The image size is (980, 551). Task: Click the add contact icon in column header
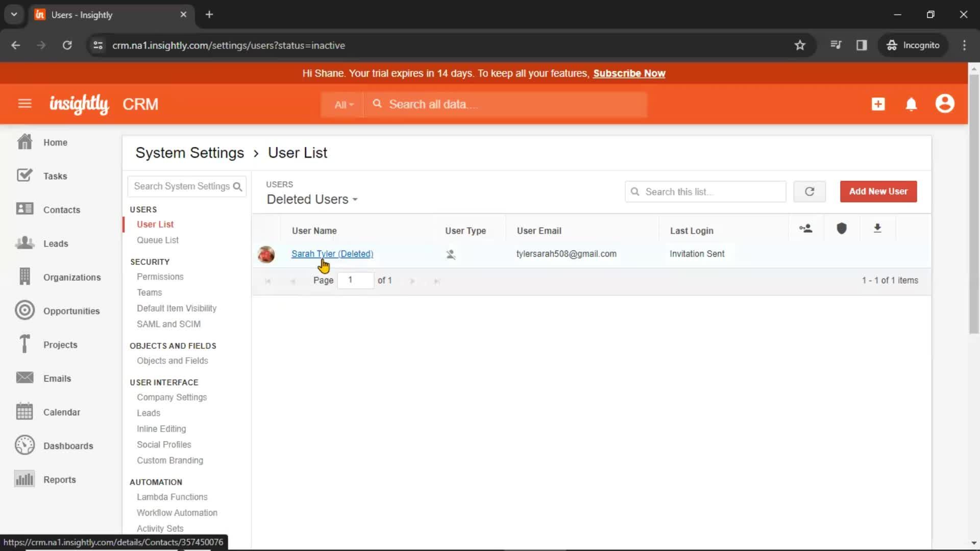click(805, 228)
